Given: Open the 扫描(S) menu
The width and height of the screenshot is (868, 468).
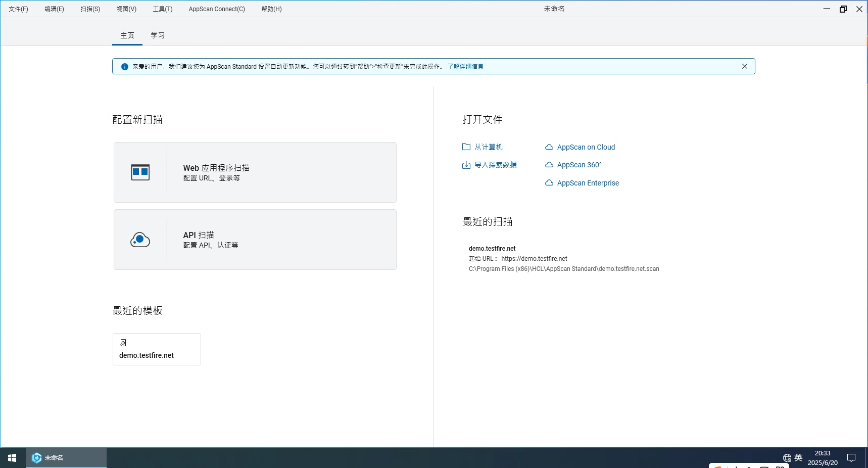Looking at the screenshot, I should coord(90,9).
